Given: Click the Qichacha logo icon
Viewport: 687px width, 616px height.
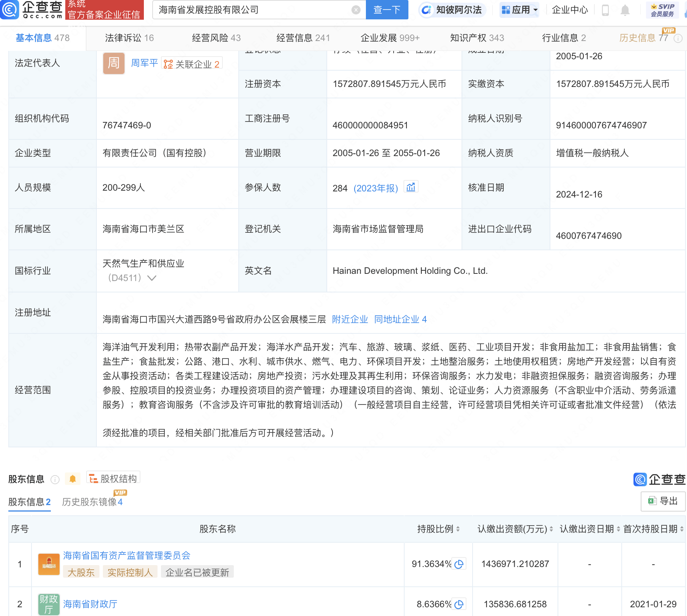Looking at the screenshot, I should tap(9, 9).
